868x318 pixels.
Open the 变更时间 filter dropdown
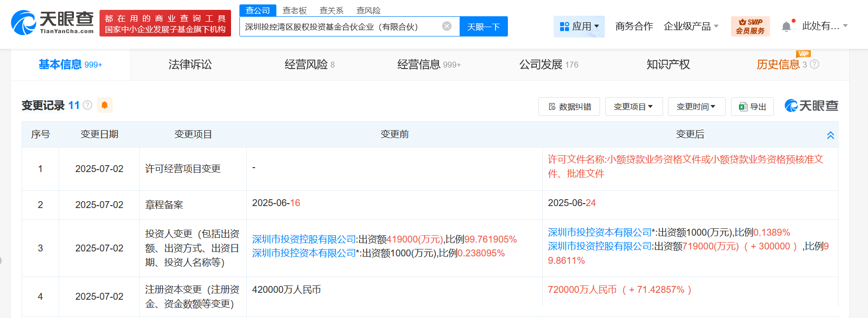[696, 106]
